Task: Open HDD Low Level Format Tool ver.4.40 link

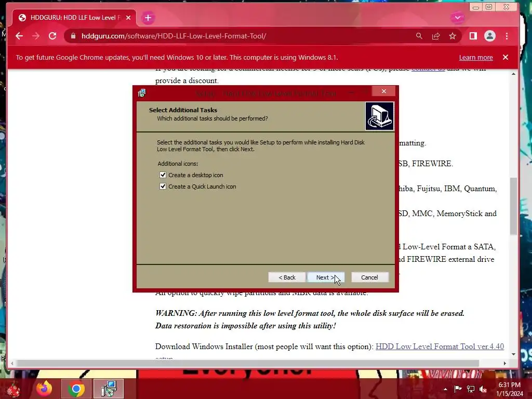Action: click(440, 347)
